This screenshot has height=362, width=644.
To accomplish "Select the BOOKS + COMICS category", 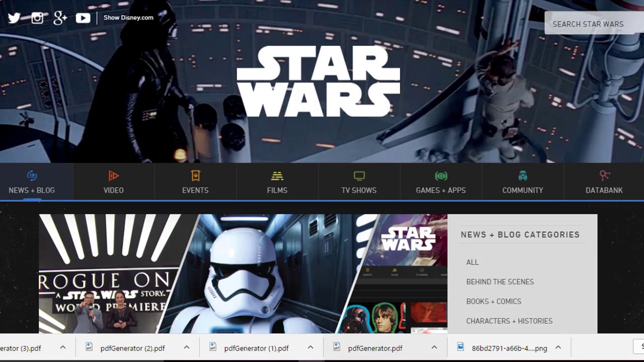I will 494,301.
